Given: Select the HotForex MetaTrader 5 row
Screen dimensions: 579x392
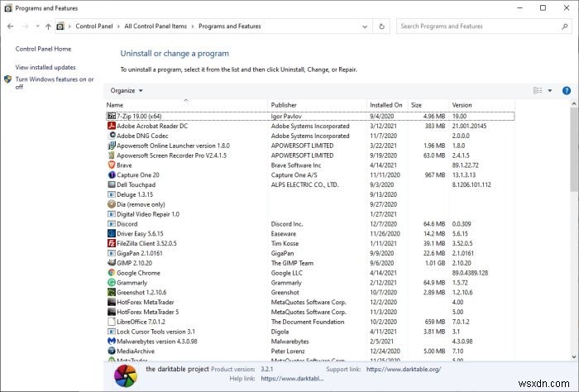Looking at the screenshot, I should click(310, 312).
